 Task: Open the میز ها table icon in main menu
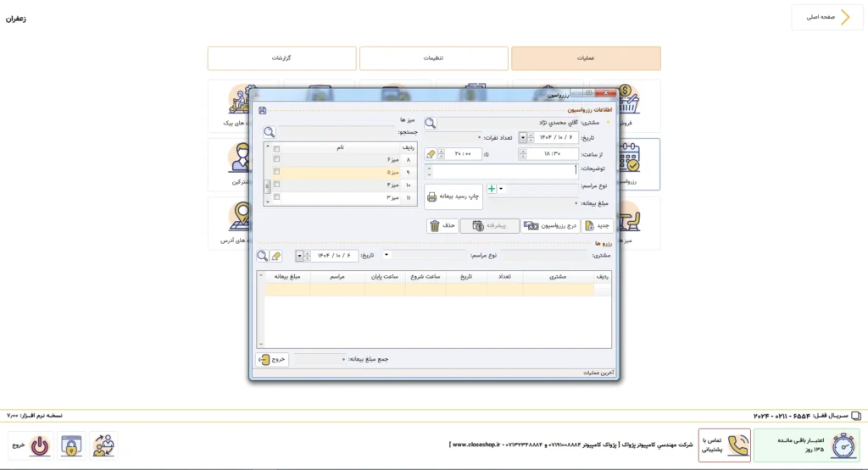(x=630, y=218)
